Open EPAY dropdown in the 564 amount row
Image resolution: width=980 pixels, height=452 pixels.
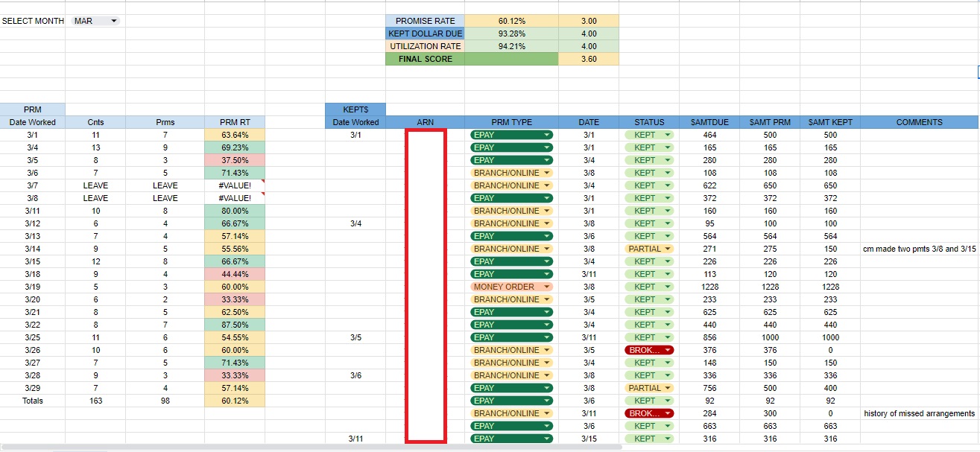point(511,236)
